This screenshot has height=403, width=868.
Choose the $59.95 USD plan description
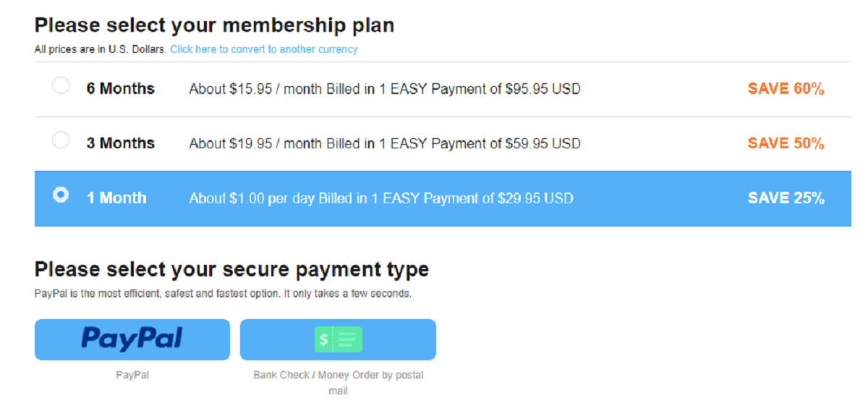pyautogui.click(x=384, y=143)
